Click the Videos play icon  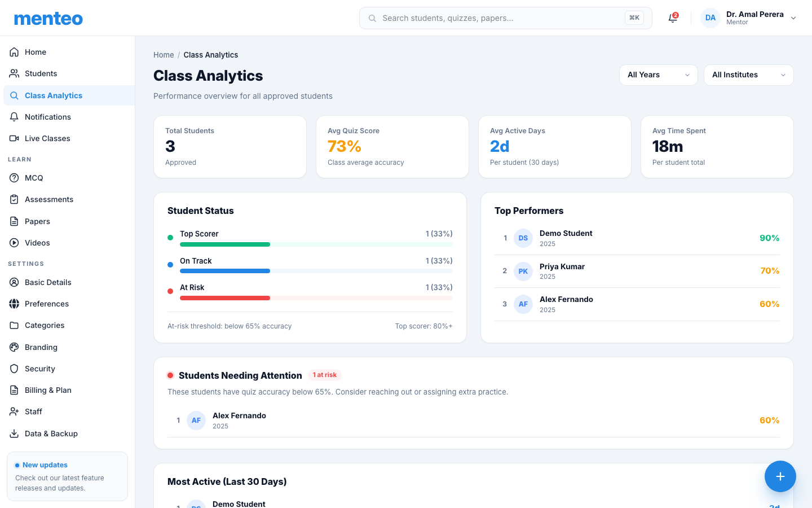pos(14,243)
